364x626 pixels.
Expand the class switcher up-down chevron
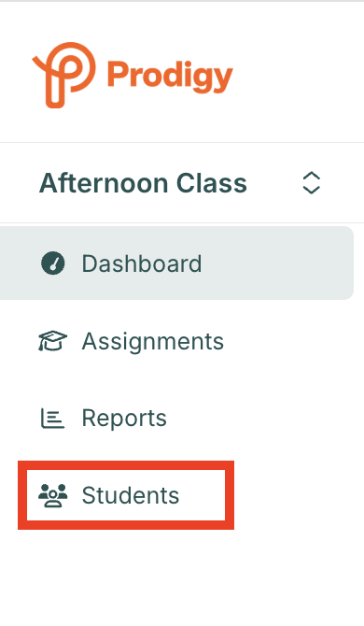(x=312, y=183)
